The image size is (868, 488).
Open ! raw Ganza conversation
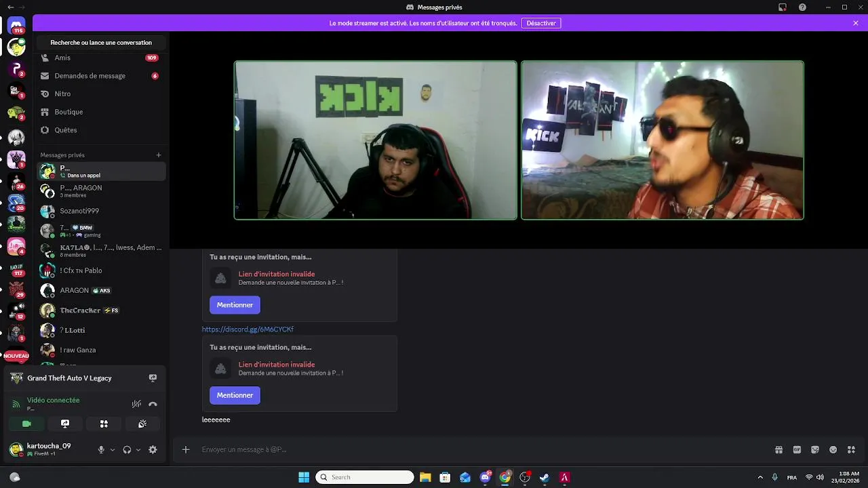pyautogui.click(x=100, y=350)
